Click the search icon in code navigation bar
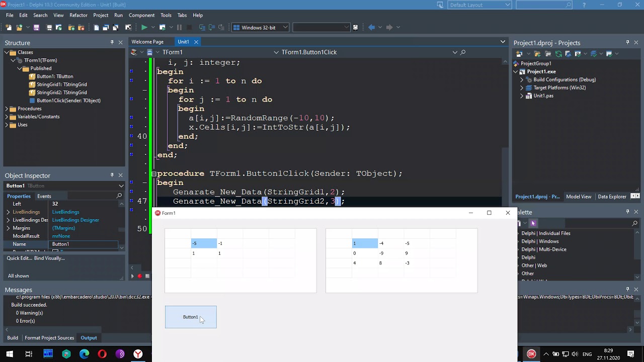Screen dimensions: 644x362 coord(463,52)
